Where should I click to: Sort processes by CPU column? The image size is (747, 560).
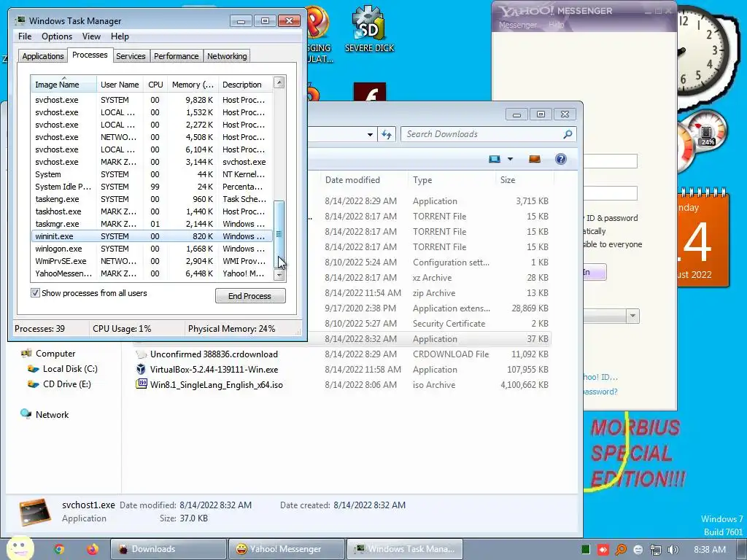click(155, 85)
